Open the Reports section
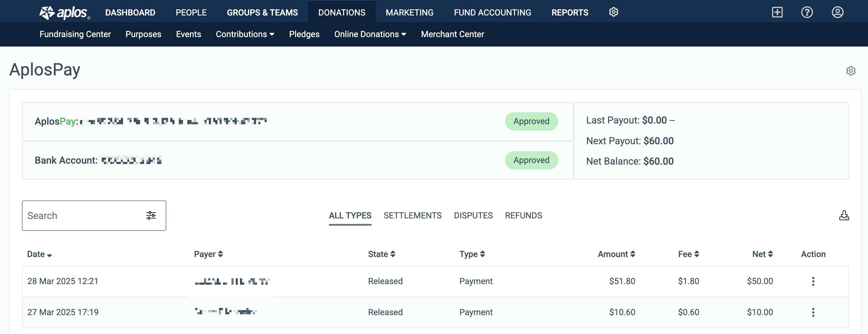The image size is (868, 334). (x=570, y=12)
